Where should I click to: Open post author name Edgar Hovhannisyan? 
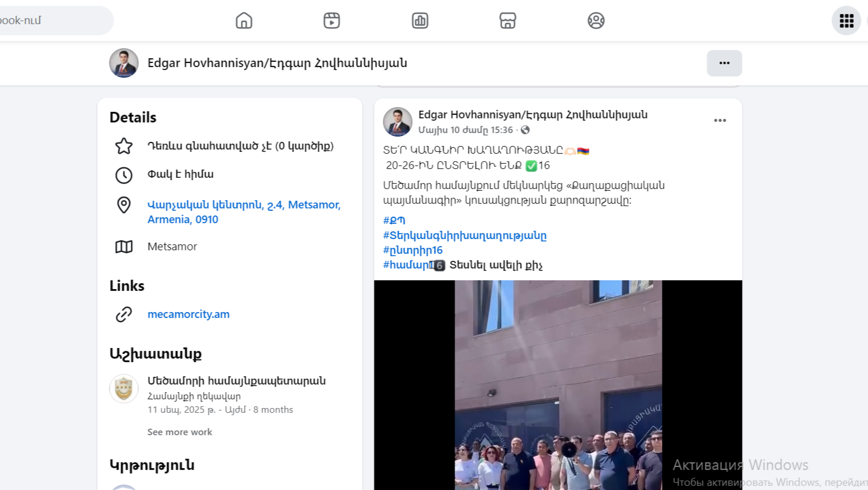(533, 114)
